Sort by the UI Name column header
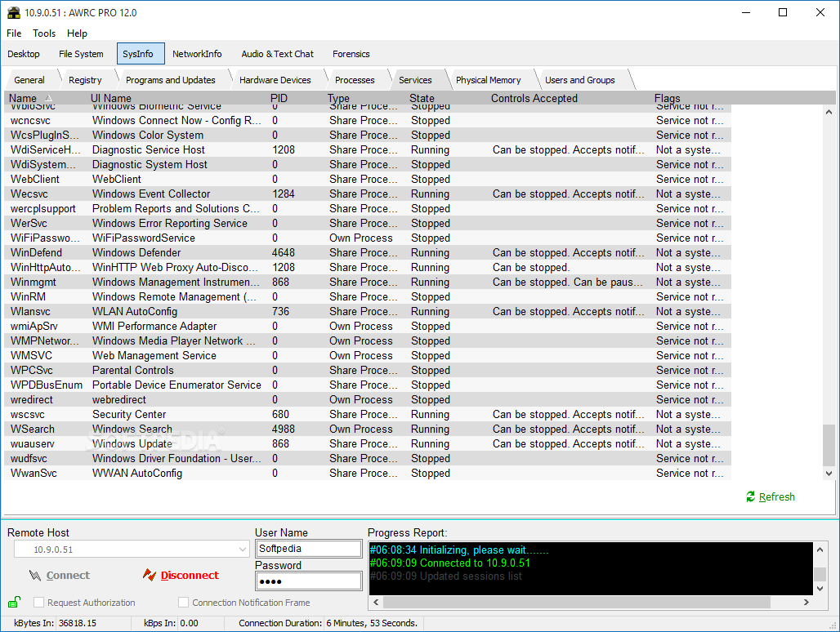Viewport: 840px width, 632px height. click(176, 98)
